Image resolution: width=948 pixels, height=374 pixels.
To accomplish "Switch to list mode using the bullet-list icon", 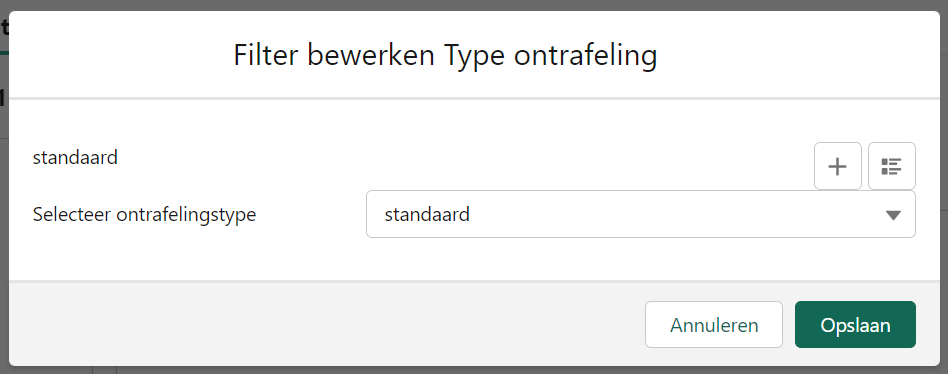I will point(891,166).
